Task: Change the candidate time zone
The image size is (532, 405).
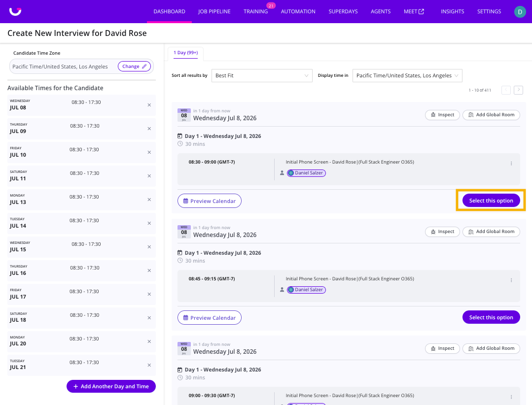Action: click(135, 67)
